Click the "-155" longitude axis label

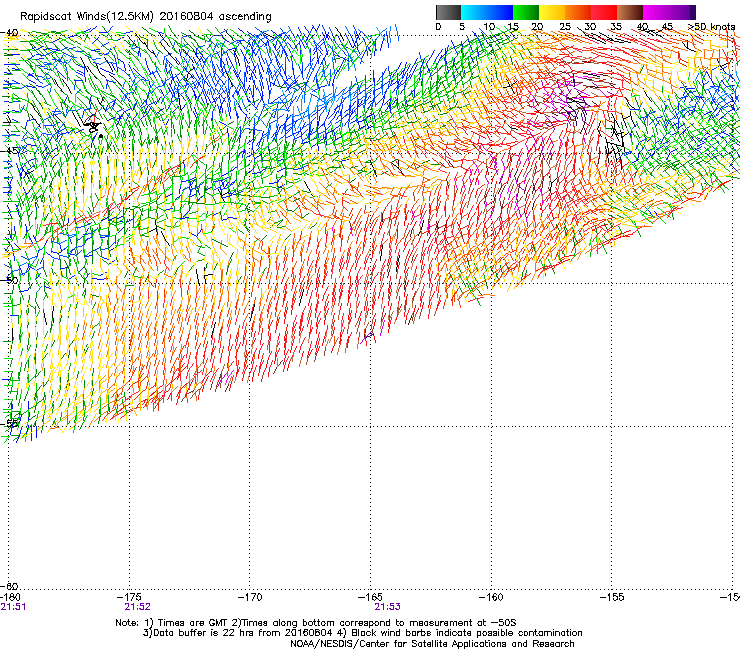tap(612, 597)
